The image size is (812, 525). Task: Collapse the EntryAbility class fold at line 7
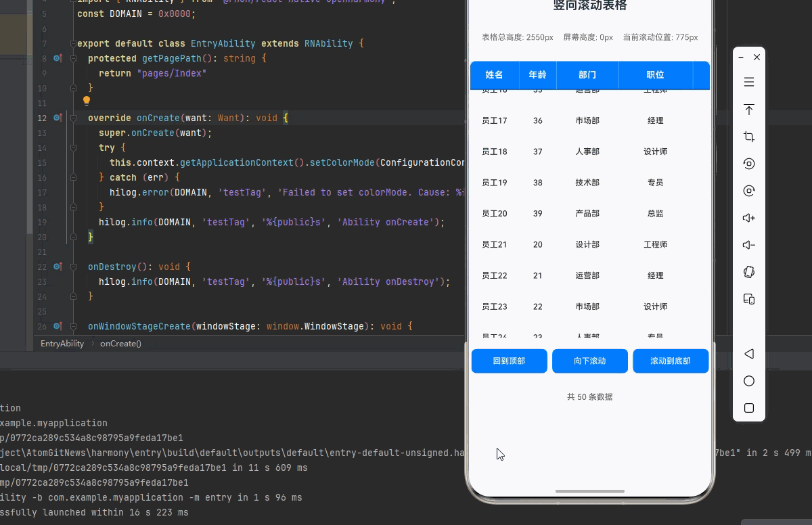point(74,44)
